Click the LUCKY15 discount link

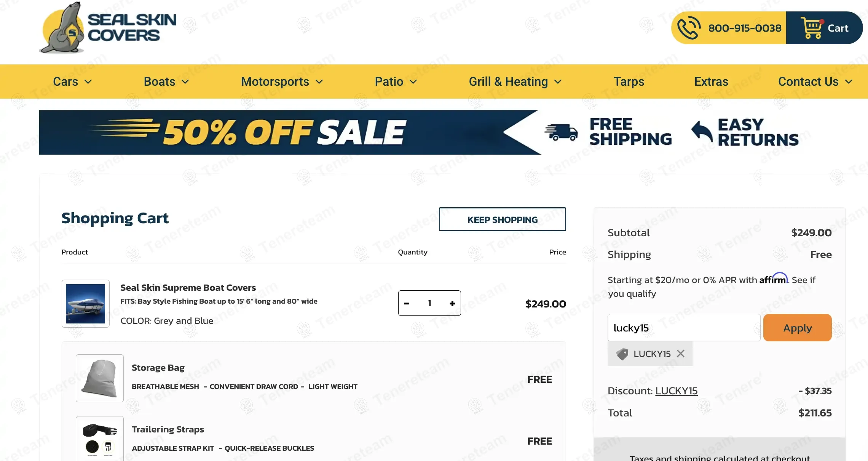click(x=676, y=391)
